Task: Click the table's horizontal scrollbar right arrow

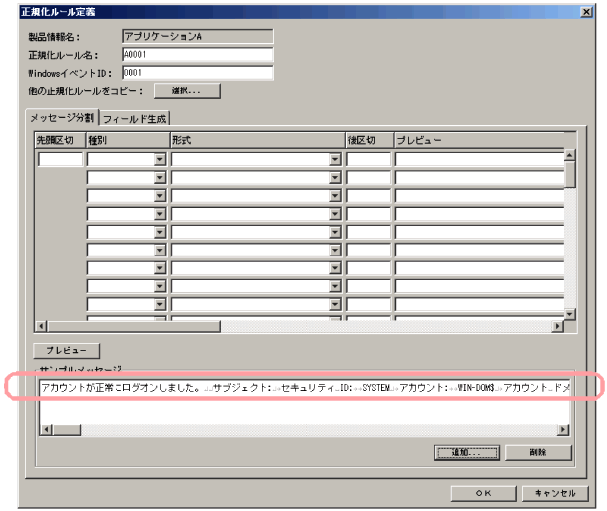Action: pos(556,326)
